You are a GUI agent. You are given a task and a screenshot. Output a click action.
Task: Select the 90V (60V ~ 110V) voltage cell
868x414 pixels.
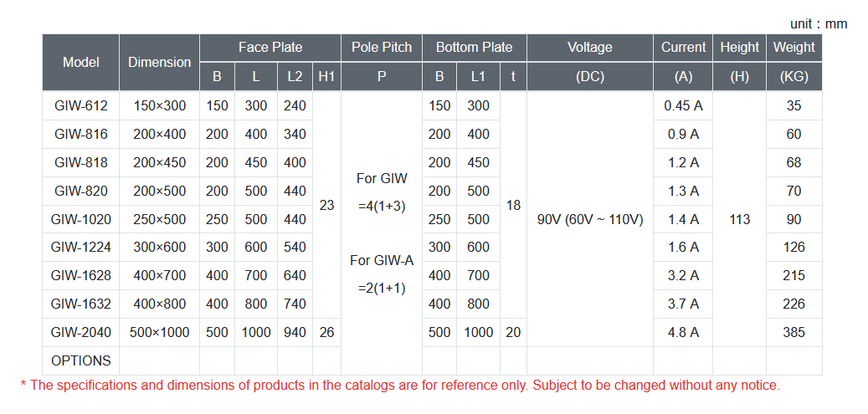click(589, 220)
